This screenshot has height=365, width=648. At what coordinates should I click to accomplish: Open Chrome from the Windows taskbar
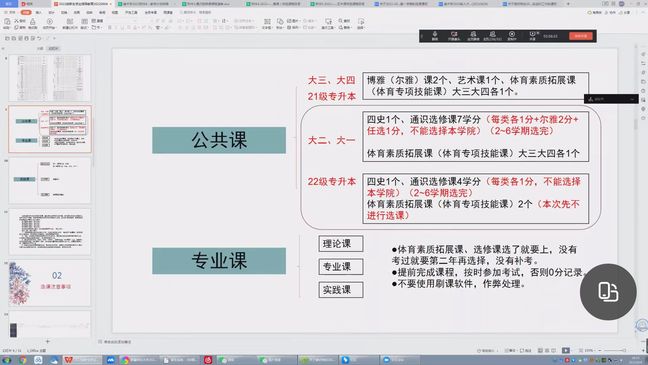(x=23, y=360)
